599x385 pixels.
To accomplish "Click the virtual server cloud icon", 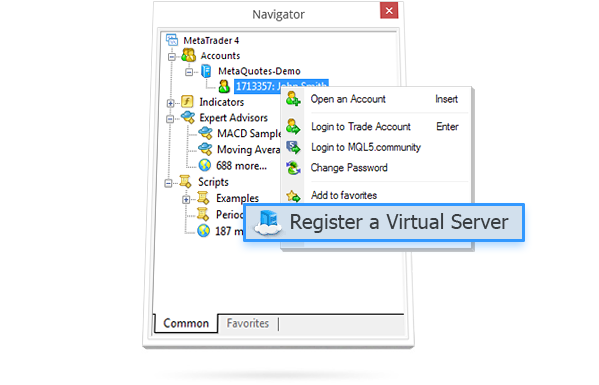I will click(x=268, y=222).
